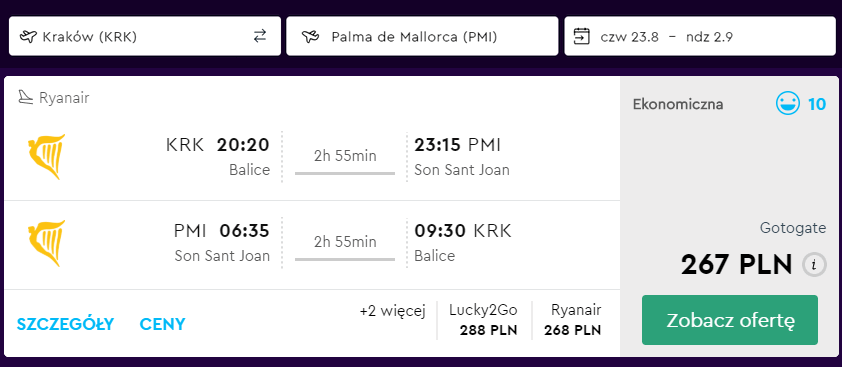Click the smiley rating icon

[788, 103]
